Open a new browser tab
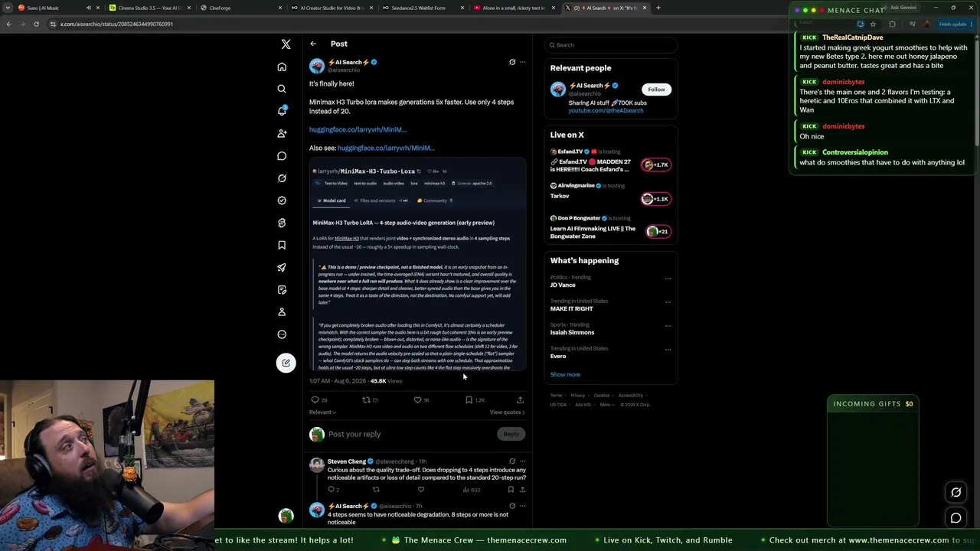The image size is (980, 551). pos(658,8)
